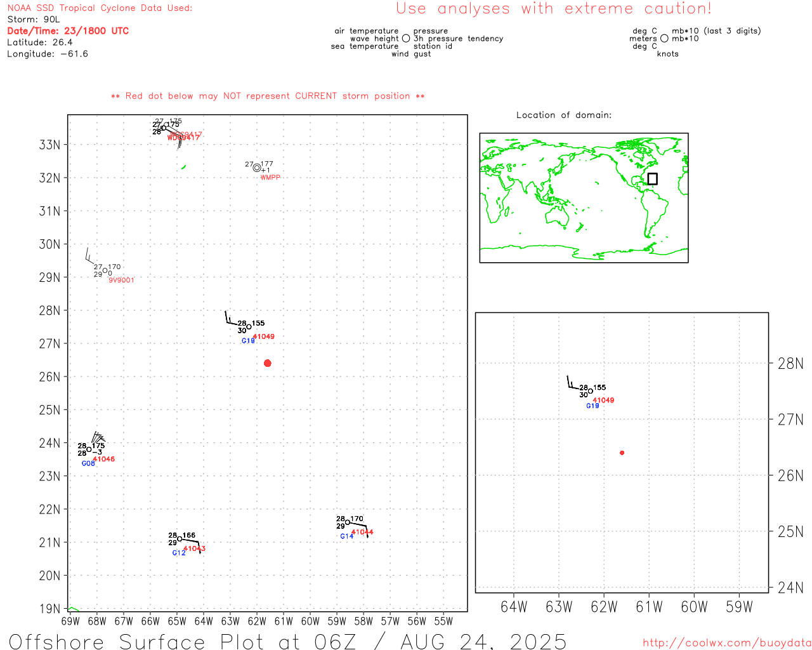Viewport: 812px width, 650px height.
Task: Click the 19N latitude axis label
Action: pos(49,609)
